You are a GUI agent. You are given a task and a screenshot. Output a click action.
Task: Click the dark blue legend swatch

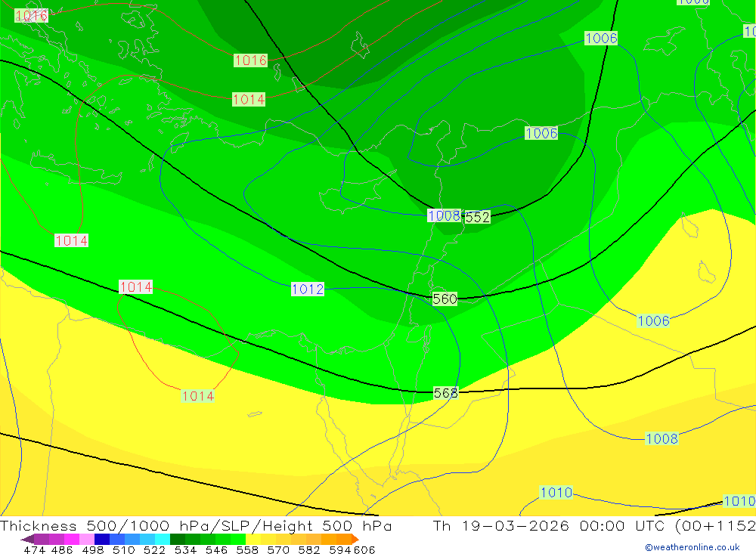[x=102, y=539]
